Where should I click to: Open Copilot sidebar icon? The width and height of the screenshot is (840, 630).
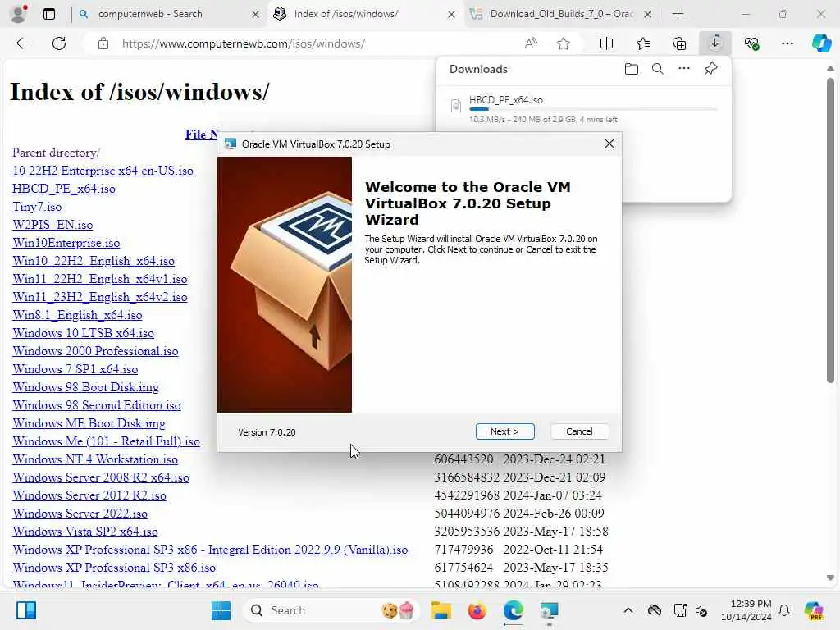pyautogui.click(x=821, y=43)
